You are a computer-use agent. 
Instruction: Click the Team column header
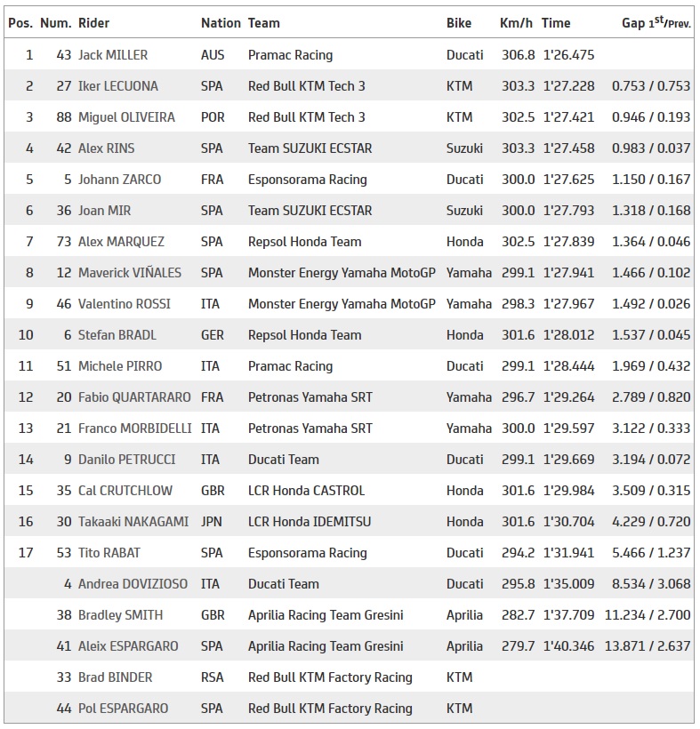[264, 23]
